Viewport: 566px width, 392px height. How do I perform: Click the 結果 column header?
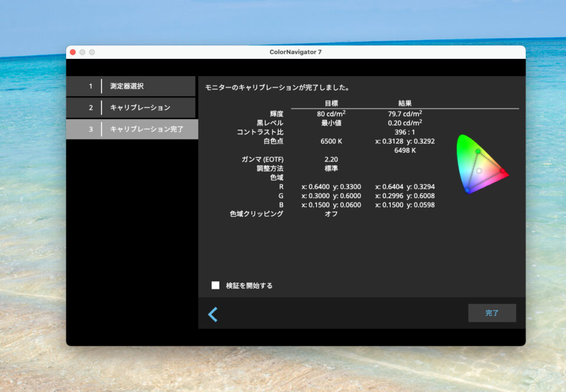point(405,103)
